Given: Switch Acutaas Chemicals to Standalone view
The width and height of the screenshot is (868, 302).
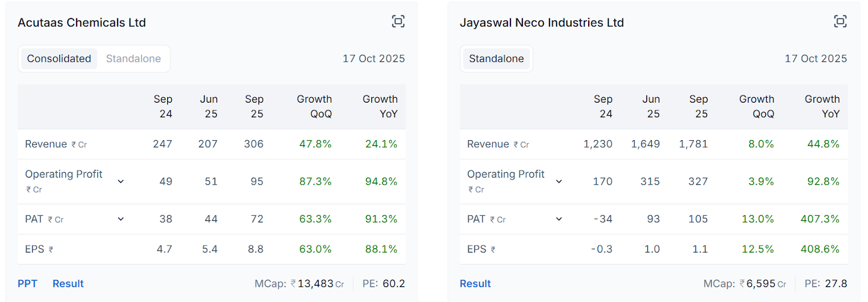Looking at the screenshot, I should [x=133, y=59].
